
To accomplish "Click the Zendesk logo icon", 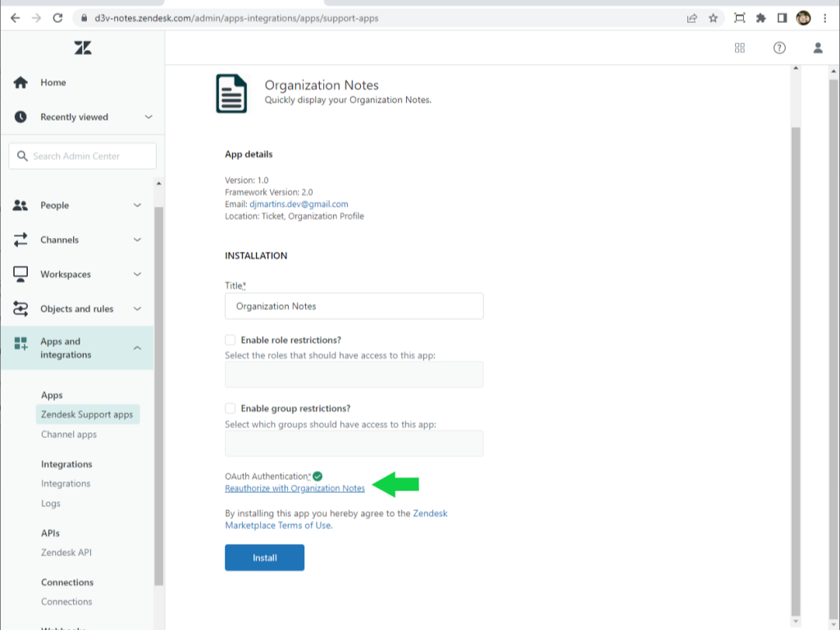I will coord(82,48).
